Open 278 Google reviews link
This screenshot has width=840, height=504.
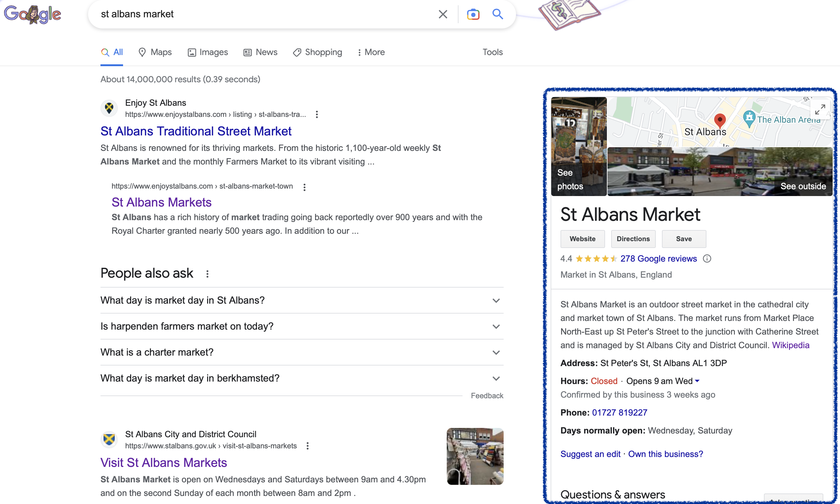659,259
